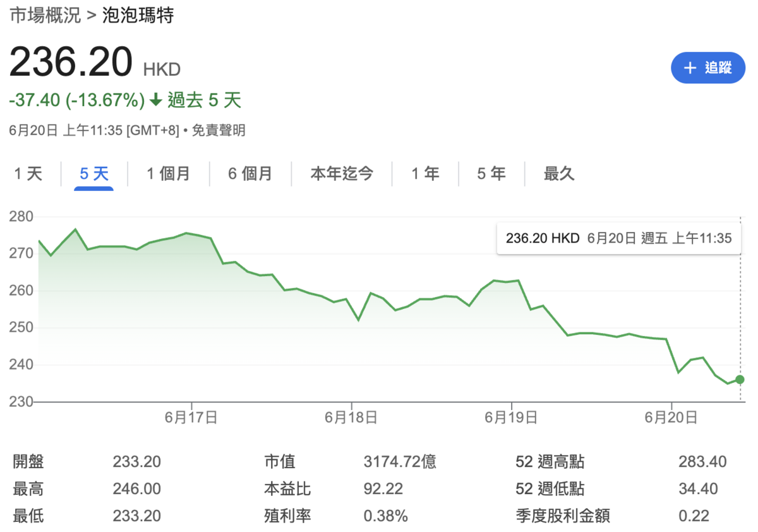
Task: Switch to the 6 個月 range tab
Action: coord(250,173)
